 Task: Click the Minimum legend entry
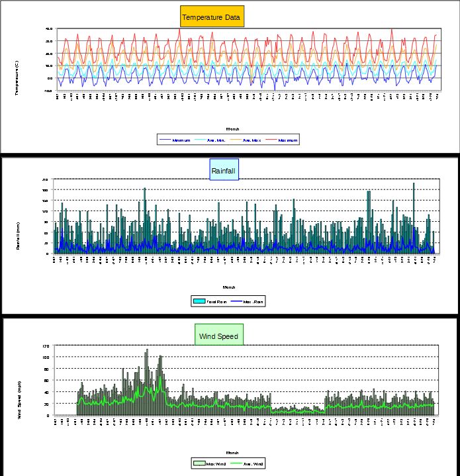(x=175, y=140)
